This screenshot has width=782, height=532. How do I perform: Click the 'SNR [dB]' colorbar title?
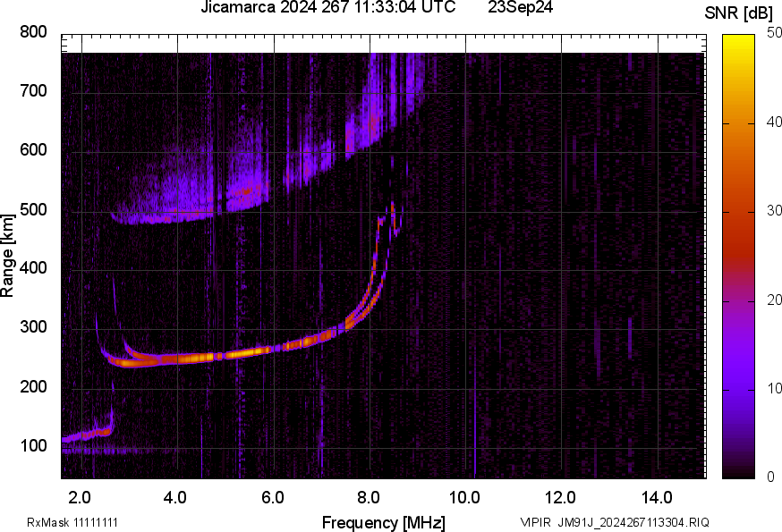739,13
